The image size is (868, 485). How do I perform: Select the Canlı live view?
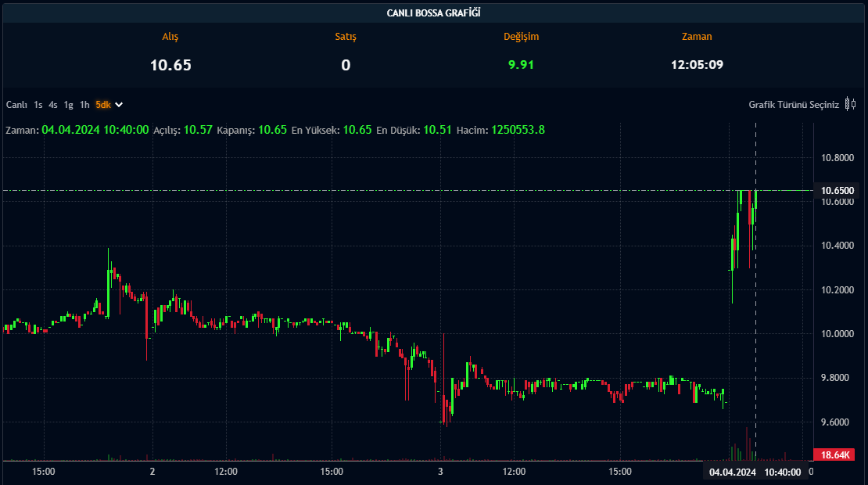click(x=16, y=104)
